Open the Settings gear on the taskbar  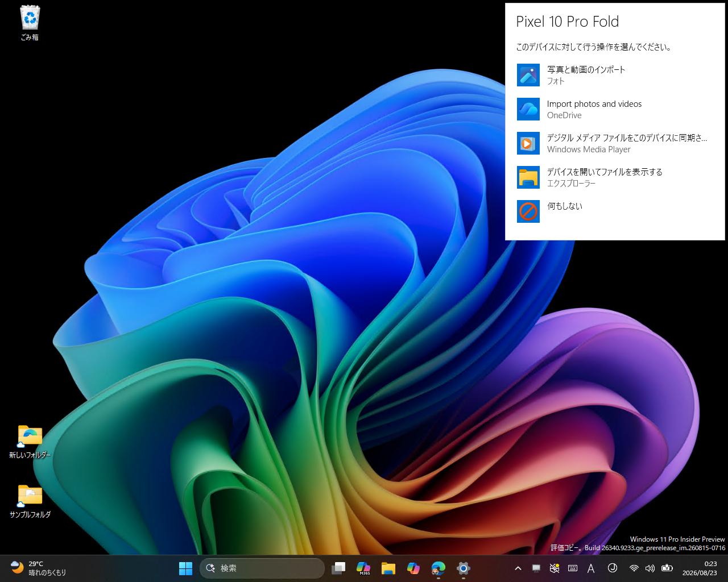pos(464,568)
